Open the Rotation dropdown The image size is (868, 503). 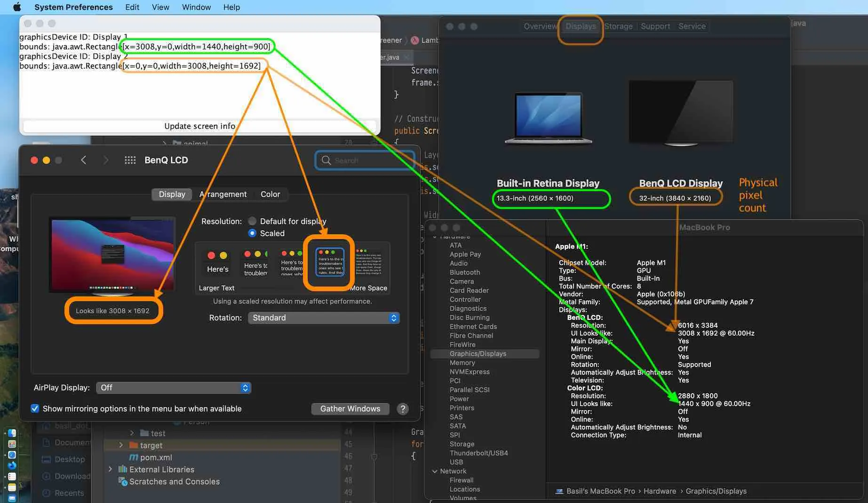coord(324,318)
